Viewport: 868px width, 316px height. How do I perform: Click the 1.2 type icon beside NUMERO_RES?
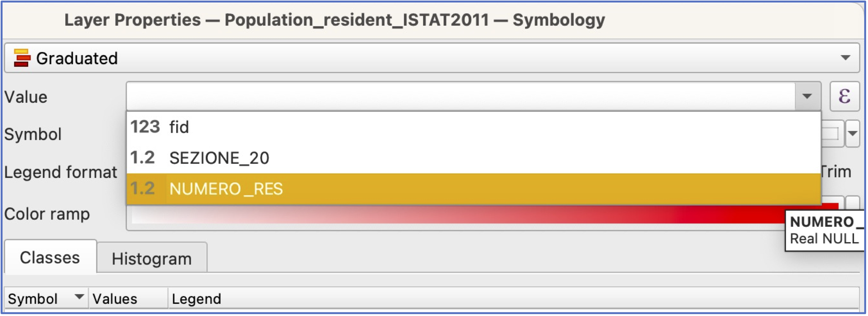[x=143, y=189]
